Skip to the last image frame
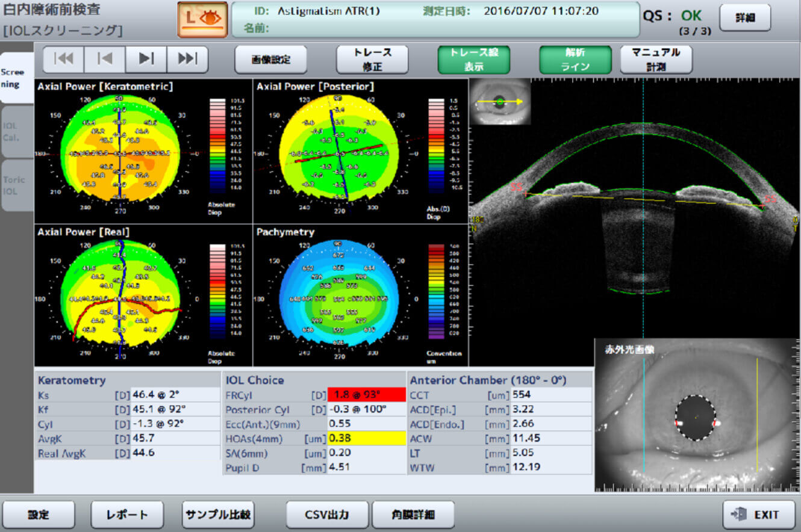Viewport: 801px width, 532px height. pos(187,59)
